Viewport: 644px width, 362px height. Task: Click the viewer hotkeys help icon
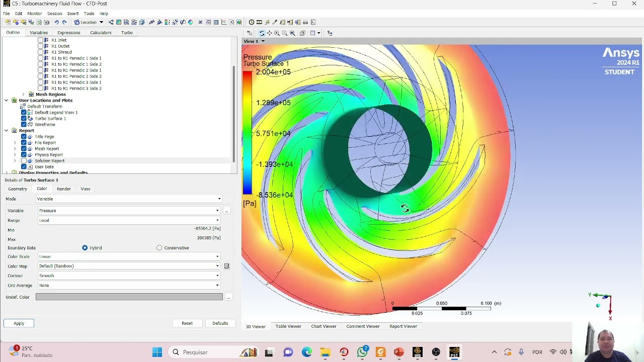tap(330, 33)
